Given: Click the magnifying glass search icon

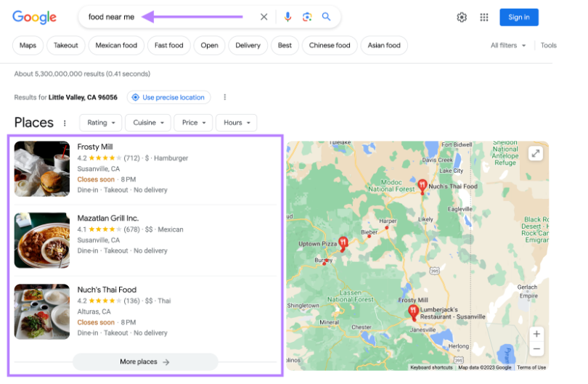Looking at the screenshot, I should [326, 17].
